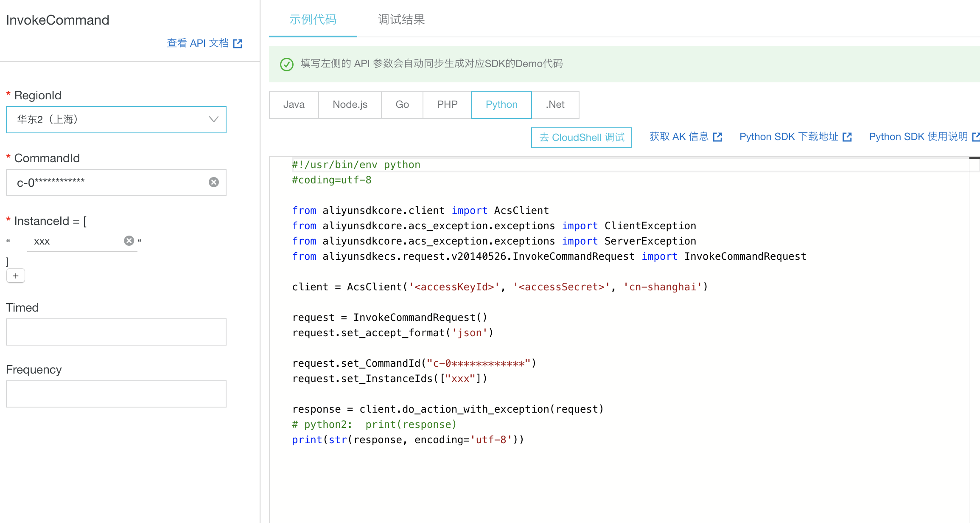
Task: Click the 填写左侧的 API 参数 info banner text
Action: tap(431, 64)
